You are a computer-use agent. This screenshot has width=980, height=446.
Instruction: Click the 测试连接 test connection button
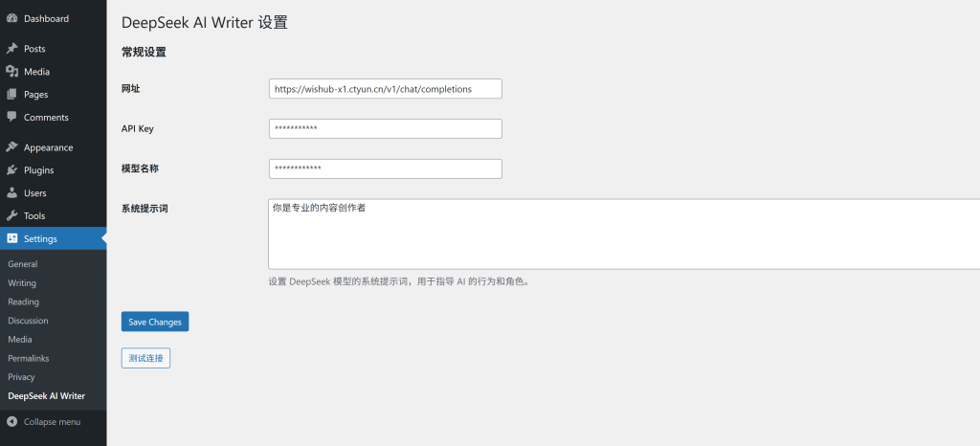coord(145,358)
